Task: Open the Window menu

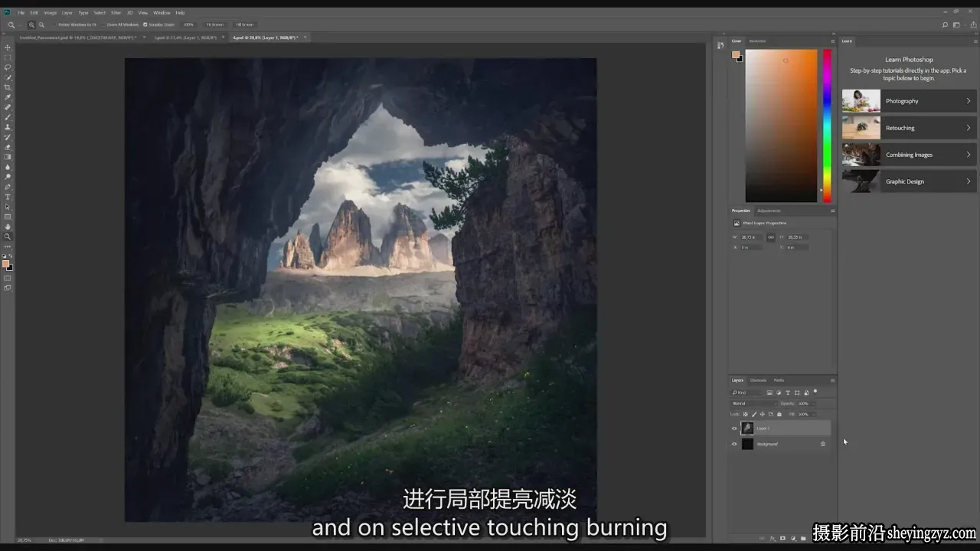Action: click(162, 12)
